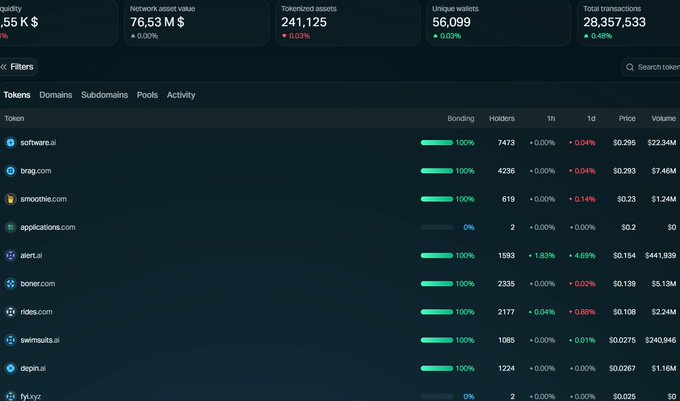Open the alert.ai token link

pyautogui.click(x=31, y=255)
